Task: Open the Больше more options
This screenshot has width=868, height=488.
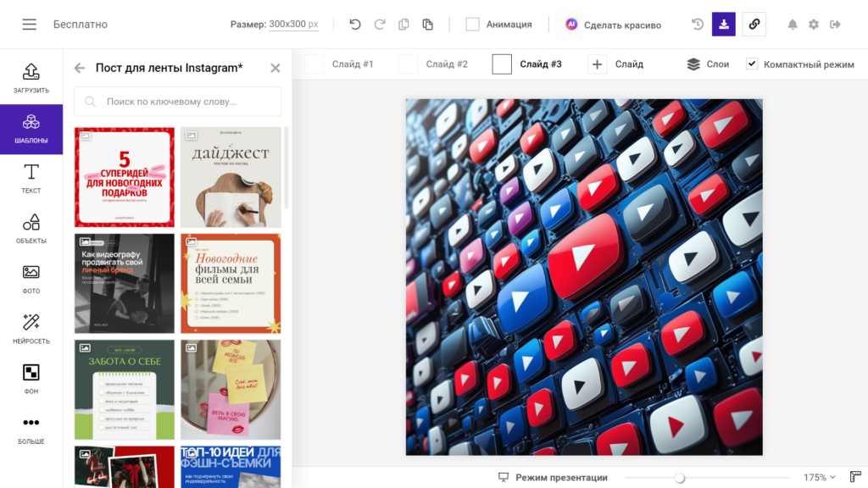Action: pyautogui.click(x=31, y=430)
